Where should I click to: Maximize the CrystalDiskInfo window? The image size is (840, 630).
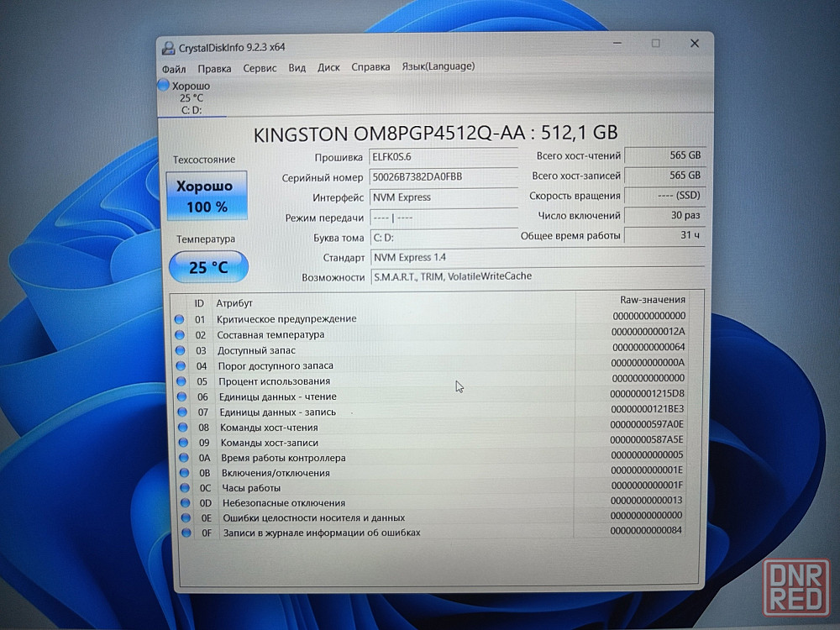pos(655,44)
